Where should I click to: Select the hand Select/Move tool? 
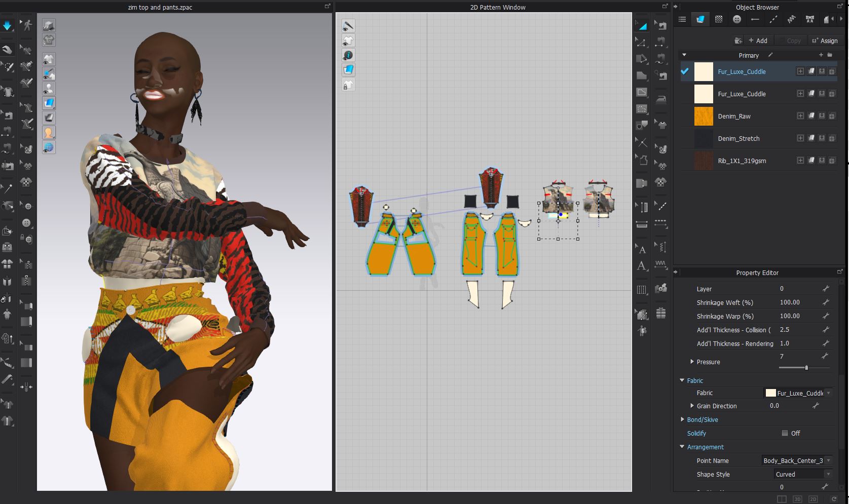(x=8, y=50)
